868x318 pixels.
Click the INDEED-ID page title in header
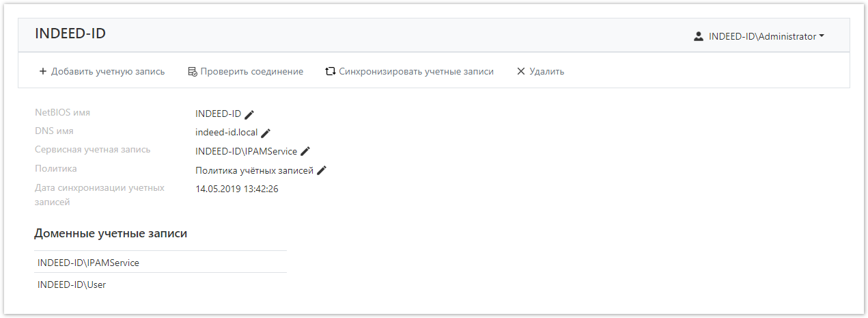[x=70, y=34]
